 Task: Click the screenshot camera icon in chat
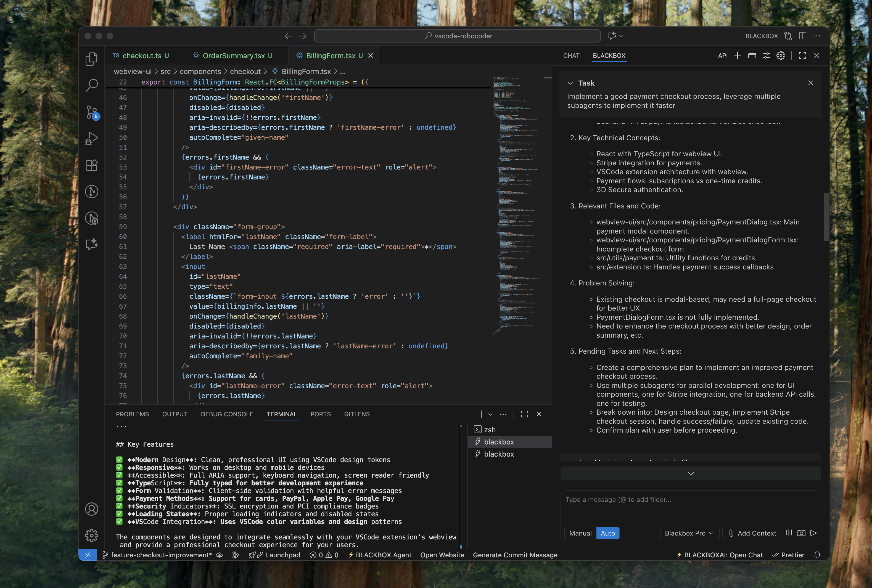[x=801, y=533]
